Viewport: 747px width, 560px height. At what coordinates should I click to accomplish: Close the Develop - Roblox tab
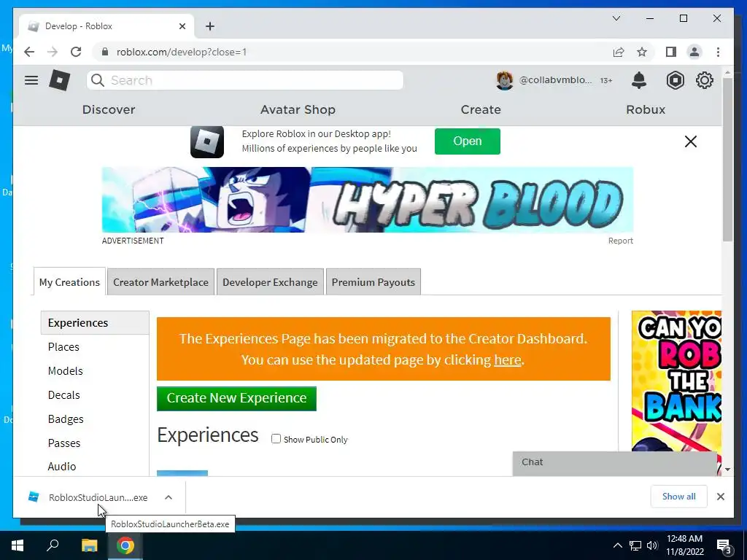pos(182,26)
